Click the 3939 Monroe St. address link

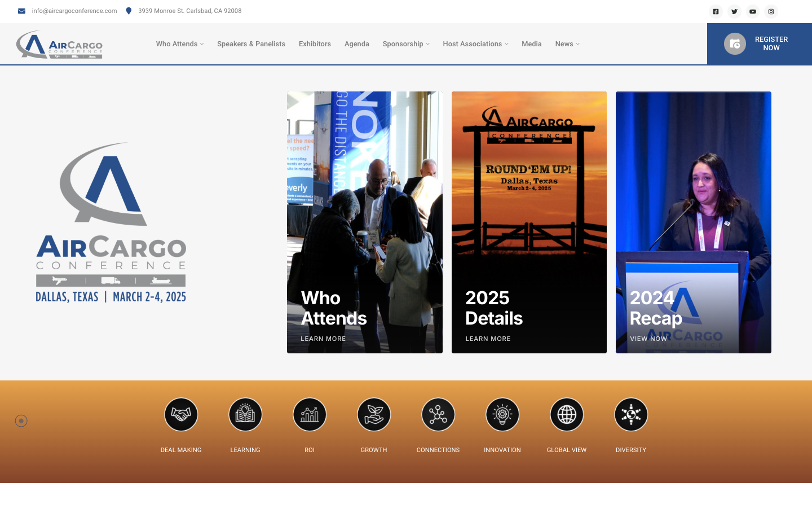coord(189,11)
